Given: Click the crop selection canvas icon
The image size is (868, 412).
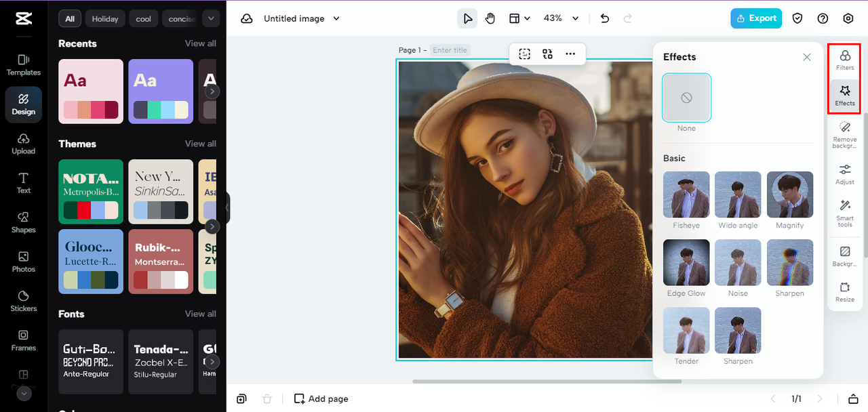Looking at the screenshot, I should coord(524,54).
